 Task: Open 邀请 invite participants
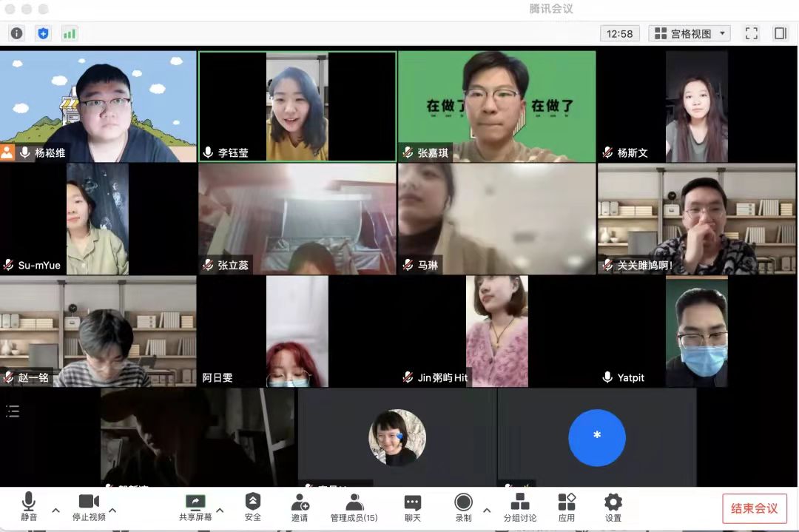coord(300,508)
